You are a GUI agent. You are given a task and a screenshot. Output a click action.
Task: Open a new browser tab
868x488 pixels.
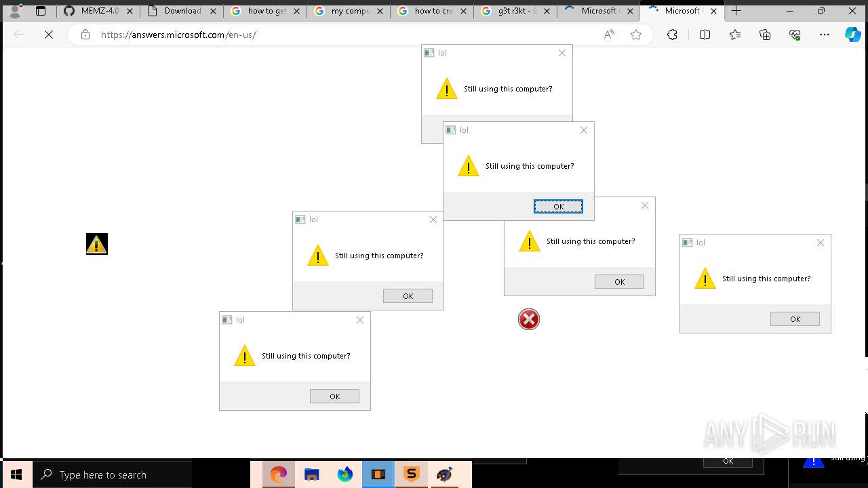(736, 11)
